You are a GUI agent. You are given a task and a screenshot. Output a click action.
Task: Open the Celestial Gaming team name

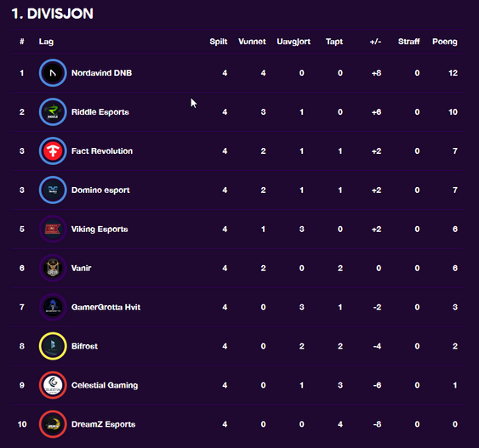[x=105, y=385]
